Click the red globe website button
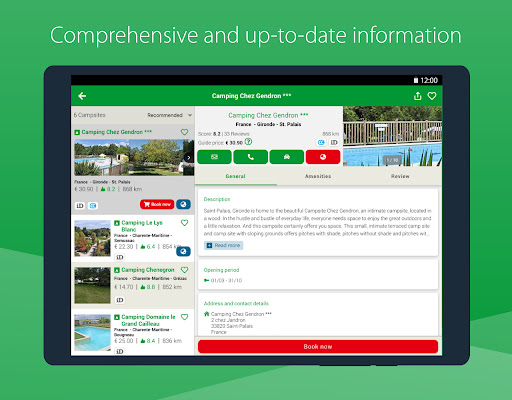Viewport: 512px width, 400px height. point(323,157)
